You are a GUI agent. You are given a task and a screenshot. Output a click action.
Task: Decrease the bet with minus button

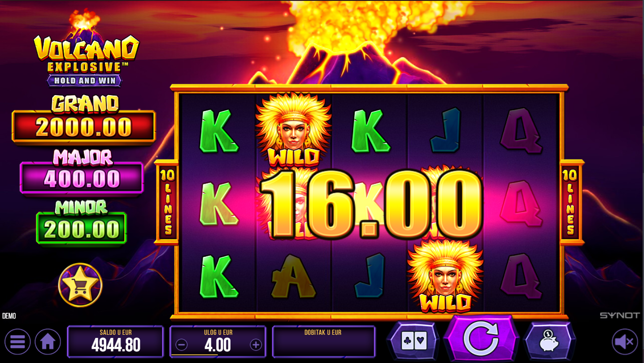181,345
